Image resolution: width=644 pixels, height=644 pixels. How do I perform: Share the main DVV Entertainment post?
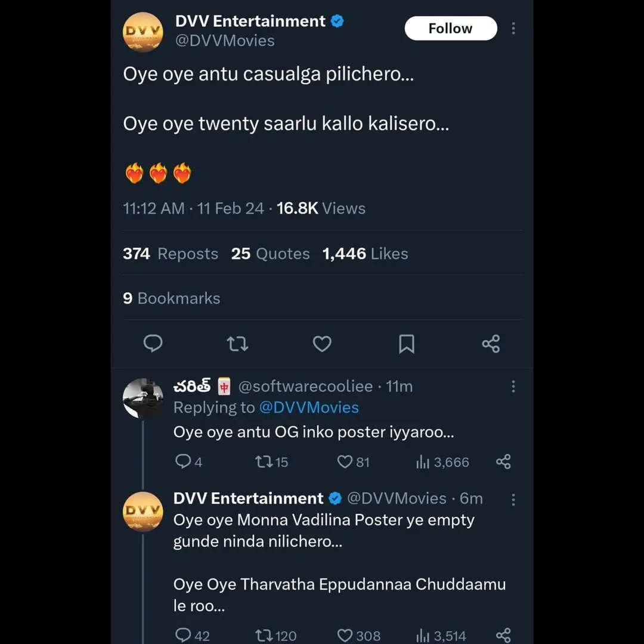491,343
